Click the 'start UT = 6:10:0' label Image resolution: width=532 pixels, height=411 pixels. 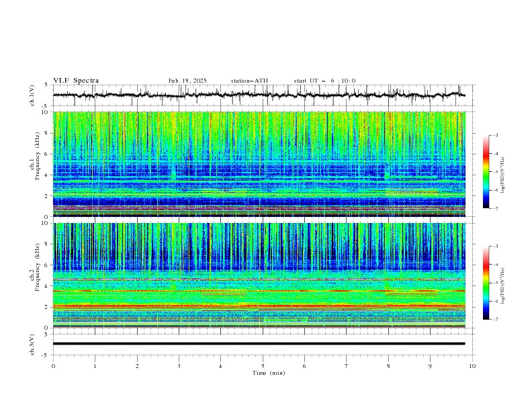click(x=324, y=81)
